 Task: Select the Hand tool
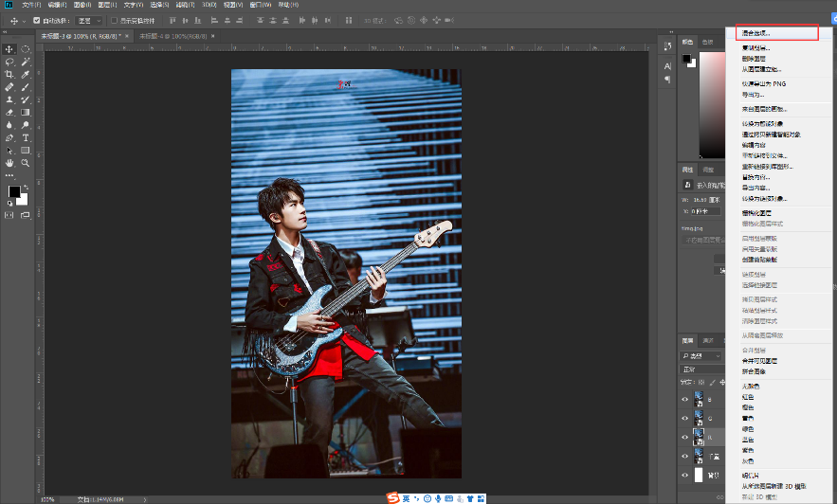click(9, 163)
